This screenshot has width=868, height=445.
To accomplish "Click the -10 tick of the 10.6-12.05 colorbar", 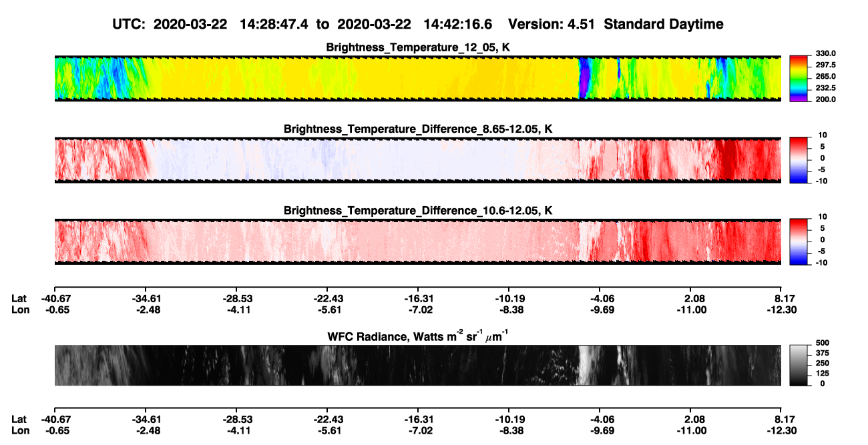I will 821,263.
